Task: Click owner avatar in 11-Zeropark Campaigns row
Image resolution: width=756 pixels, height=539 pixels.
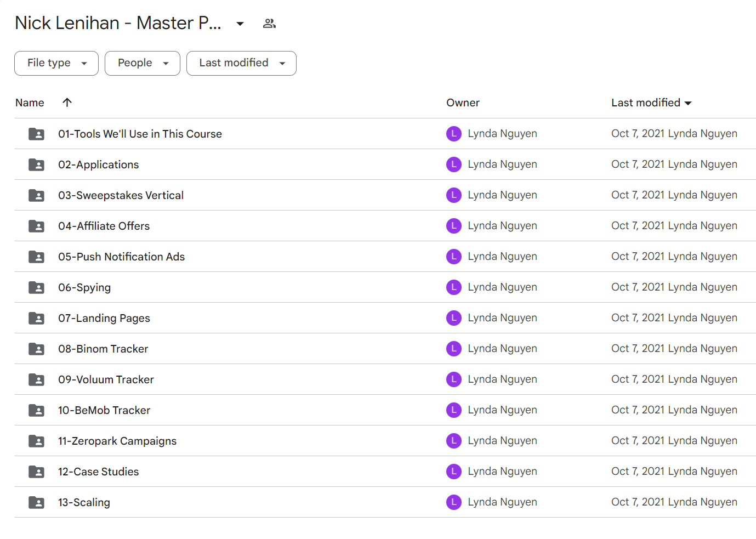Action: tap(454, 441)
